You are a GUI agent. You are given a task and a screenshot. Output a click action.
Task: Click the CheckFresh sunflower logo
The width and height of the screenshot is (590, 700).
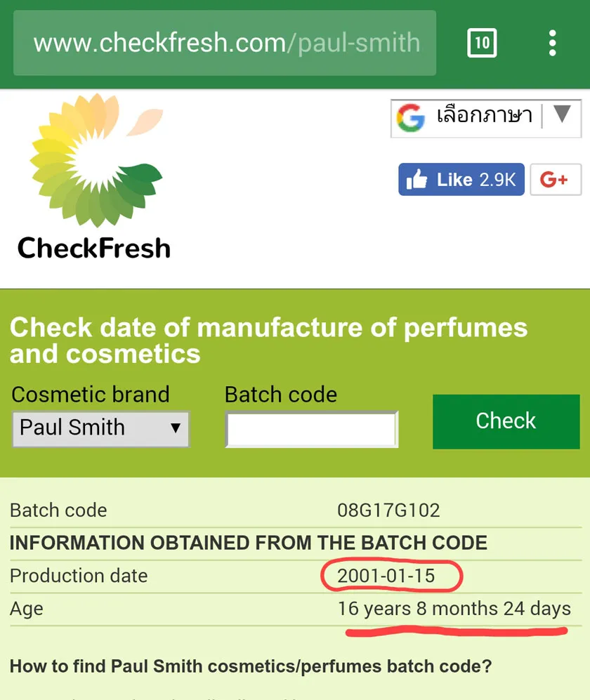(93, 161)
